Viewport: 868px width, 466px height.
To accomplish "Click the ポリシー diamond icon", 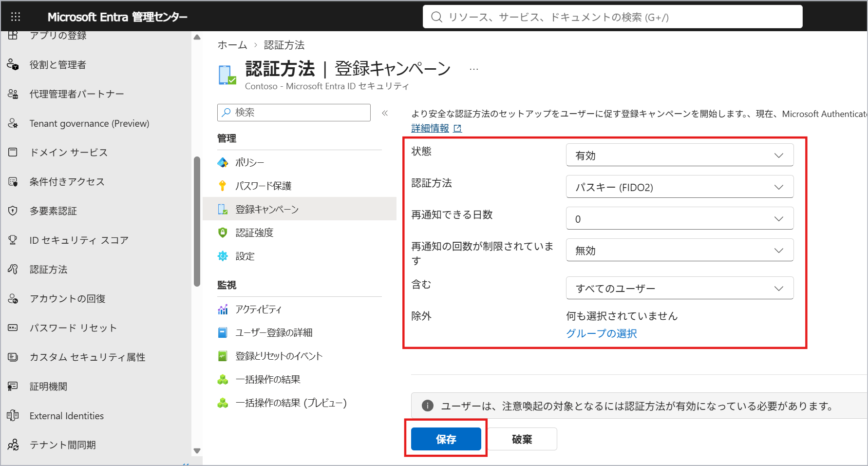I will [x=223, y=162].
